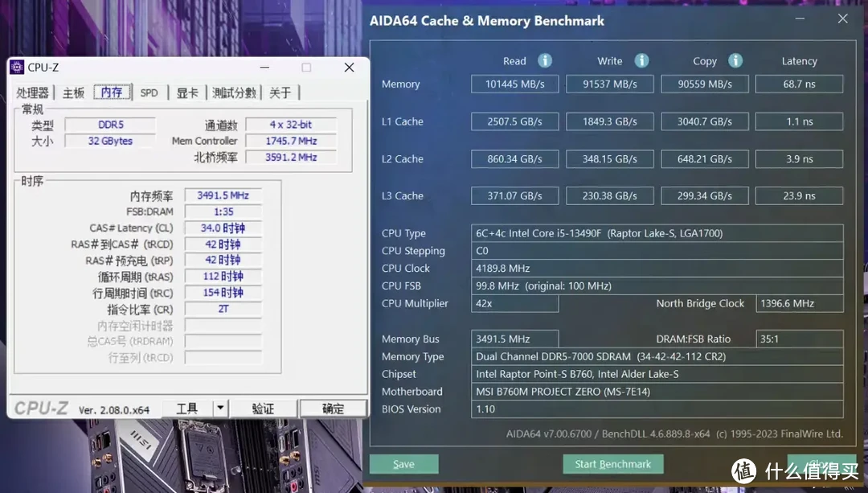Click the Memory Copy value 90559 MB/s
Image resolution: width=868 pixels, height=493 pixels.
[705, 84]
